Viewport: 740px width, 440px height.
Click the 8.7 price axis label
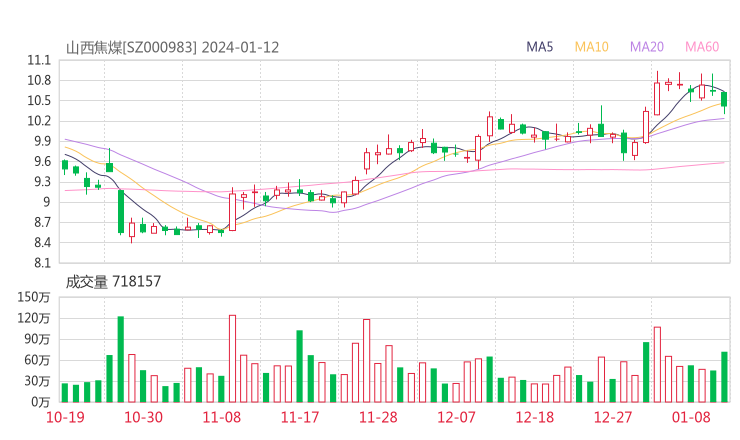click(41, 222)
